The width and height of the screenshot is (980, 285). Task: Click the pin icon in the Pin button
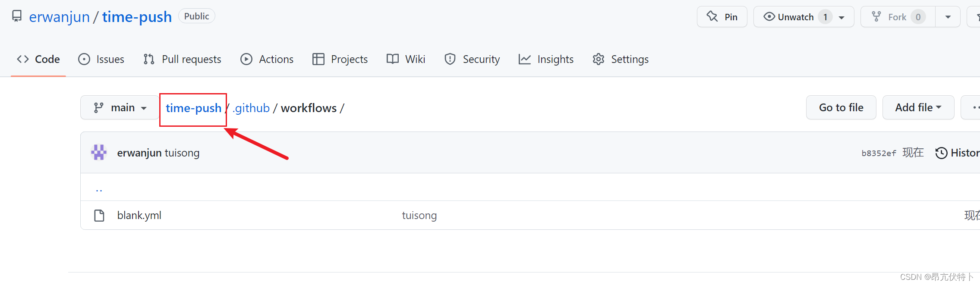(712, 16)
